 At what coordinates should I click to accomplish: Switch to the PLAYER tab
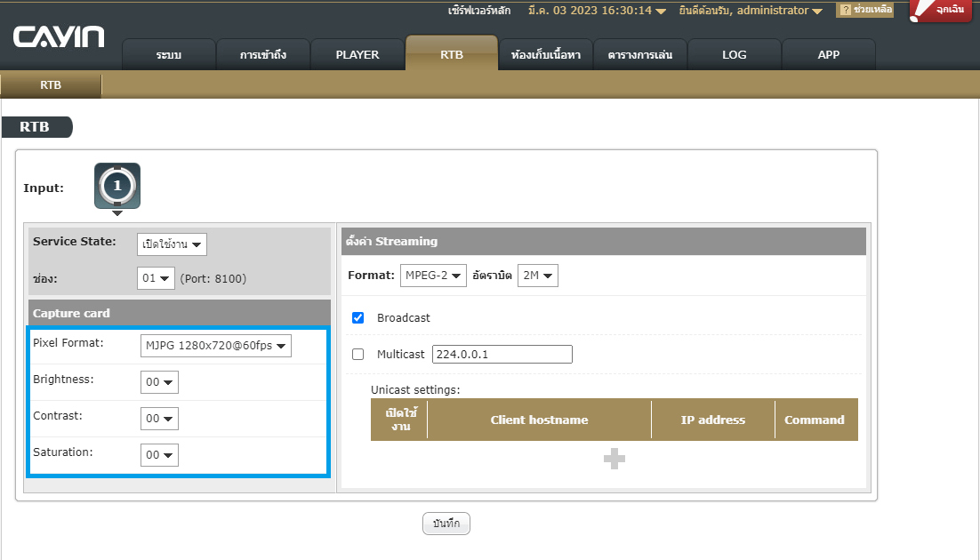[x=357, y=55]
